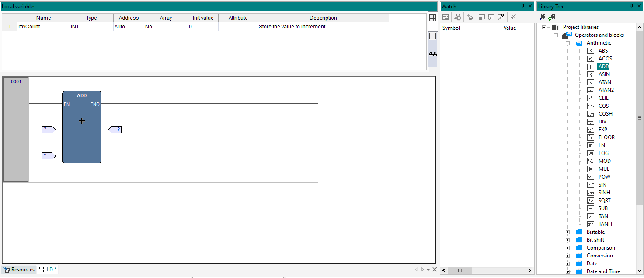
Task: Open the text view tab icon
Action: 432,36
